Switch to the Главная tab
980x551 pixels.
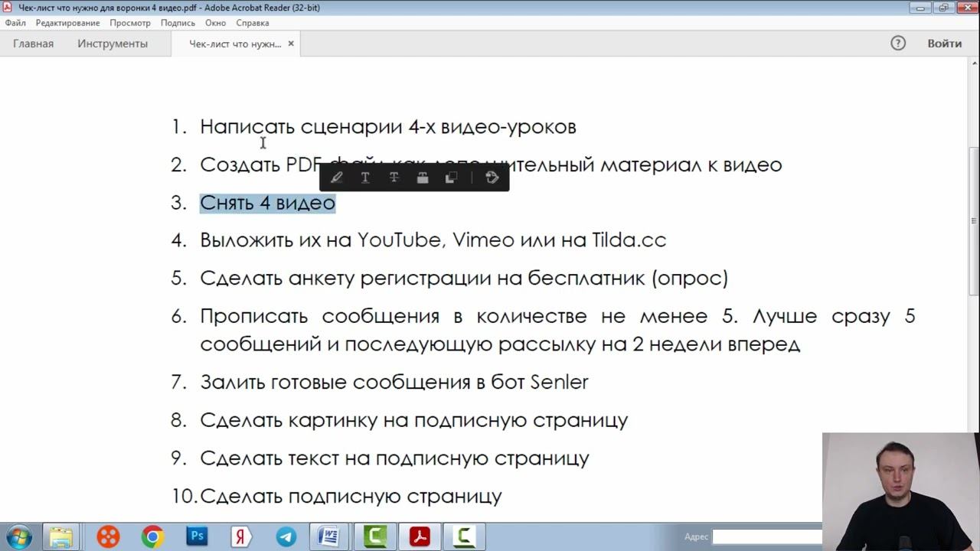(x=33, y=44)
